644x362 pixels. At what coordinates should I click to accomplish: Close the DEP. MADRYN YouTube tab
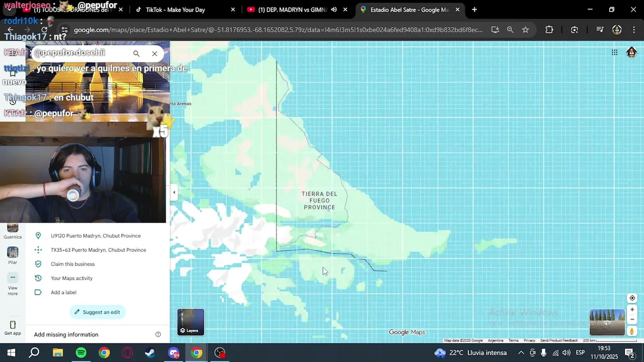click(345, 10)
